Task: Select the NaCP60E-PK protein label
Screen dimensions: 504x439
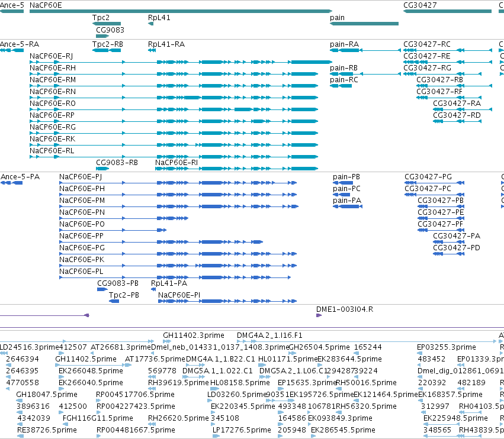Action: tap(82, 260)
